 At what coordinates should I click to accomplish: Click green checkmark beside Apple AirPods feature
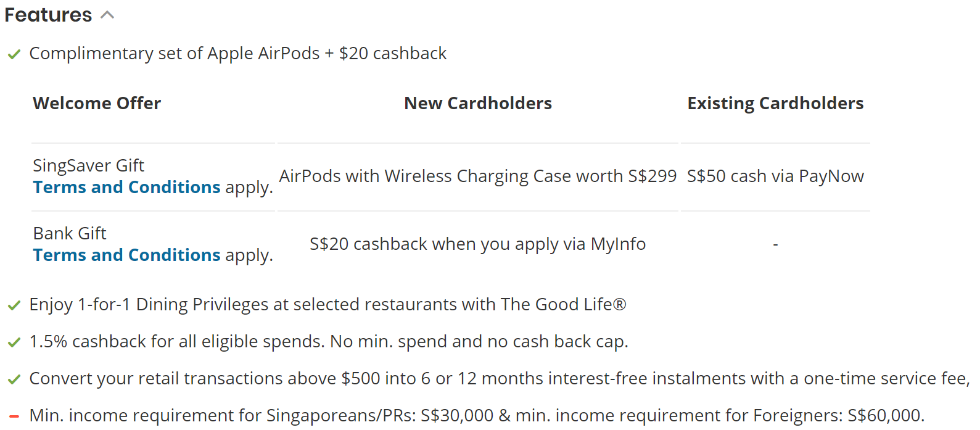[14, 54]
